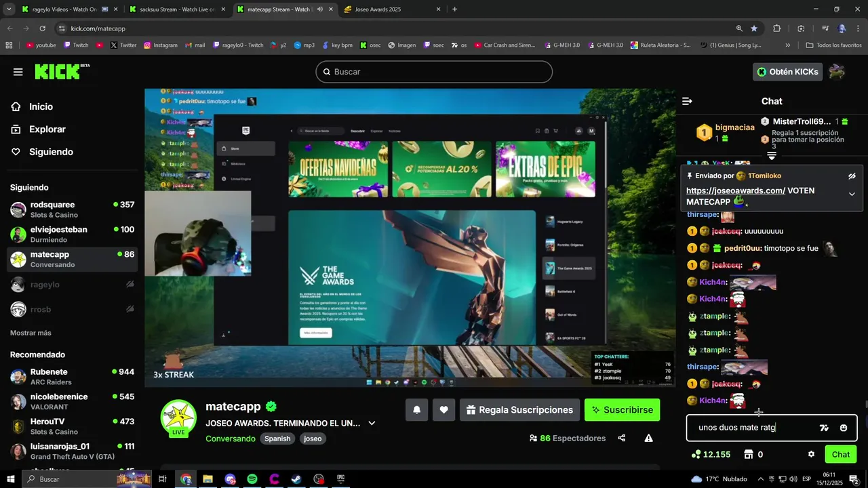Select the Spanish language tag
The image size is (868, 488).
coord(277,439)
